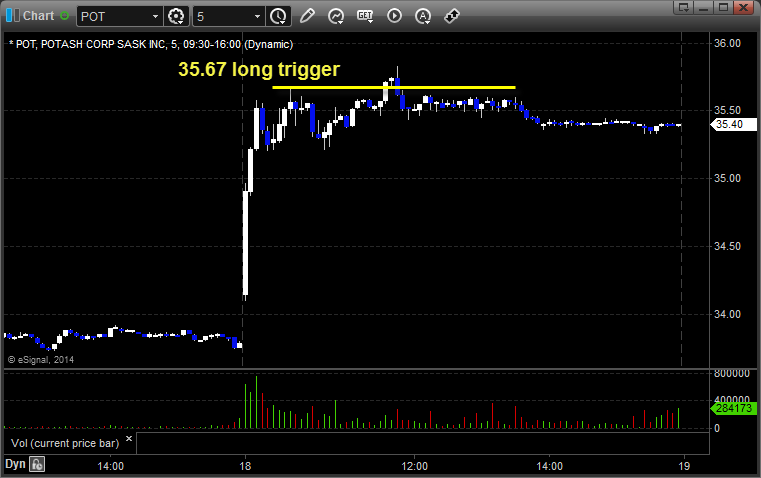Click the current price marker 35.40
The width and height of the screenshot is (761, 478).
[x=733, y=124]
